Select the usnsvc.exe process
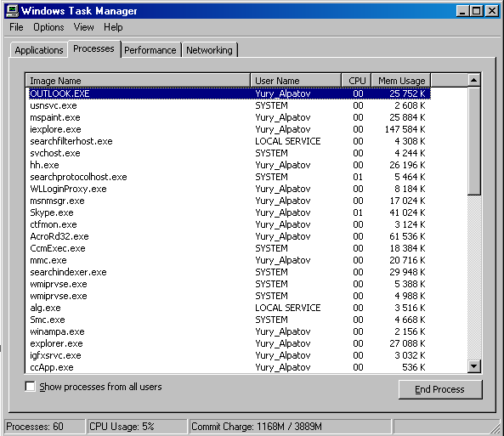 pyautogui.click(x=229, y=105)
